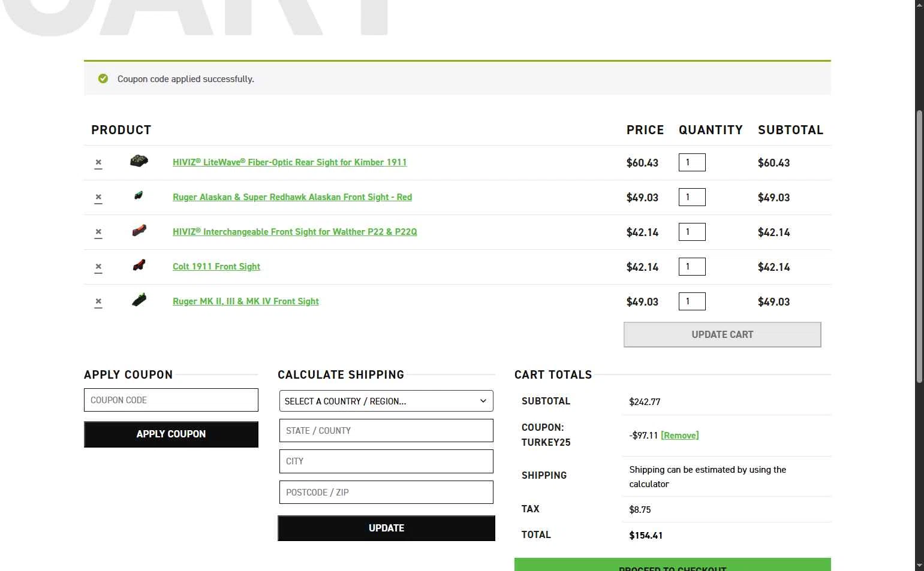Open Ruger Alaskan Red sight thumbnail
924x571 pixels.
point(139,195)
